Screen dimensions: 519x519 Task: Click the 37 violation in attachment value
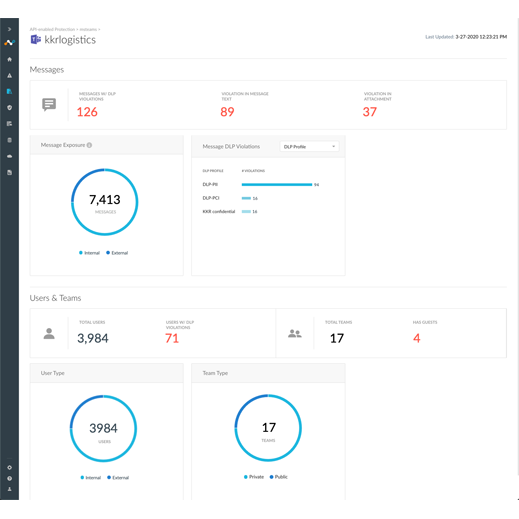pyautogui.click(x=370, y=112)
